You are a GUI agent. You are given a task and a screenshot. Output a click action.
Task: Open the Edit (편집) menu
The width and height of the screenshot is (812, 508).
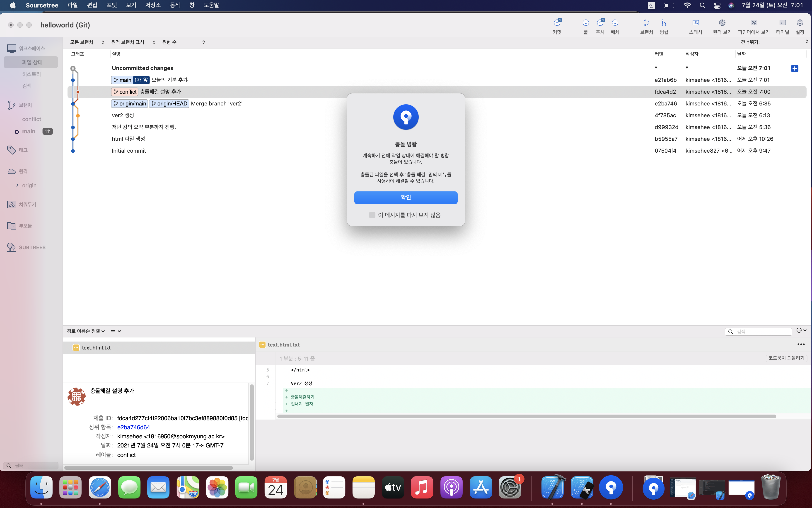pos(92,5)
